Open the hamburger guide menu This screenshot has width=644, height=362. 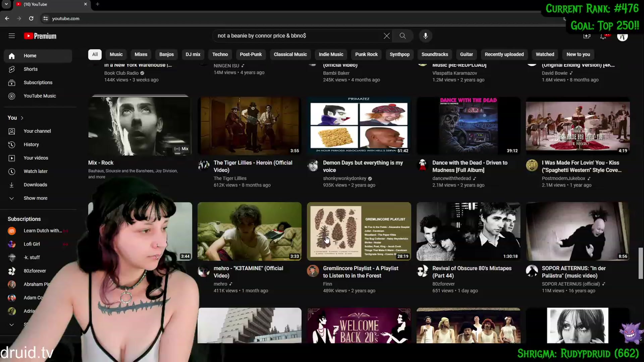click(12, 36)
